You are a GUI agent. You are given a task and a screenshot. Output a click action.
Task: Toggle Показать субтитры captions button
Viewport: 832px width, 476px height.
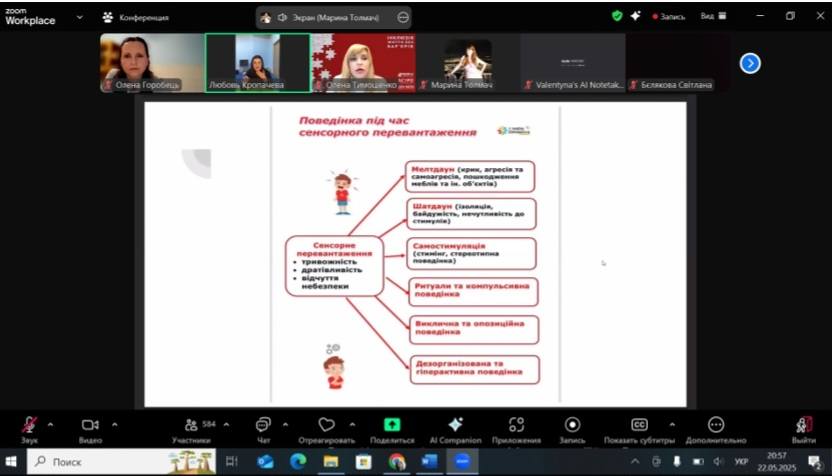(639, 425)
